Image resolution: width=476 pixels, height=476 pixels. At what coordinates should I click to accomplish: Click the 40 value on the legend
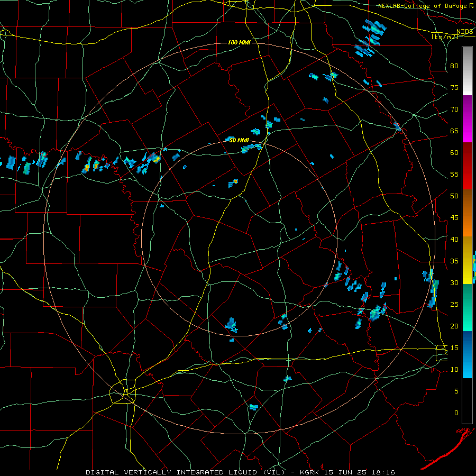[454, 239]
